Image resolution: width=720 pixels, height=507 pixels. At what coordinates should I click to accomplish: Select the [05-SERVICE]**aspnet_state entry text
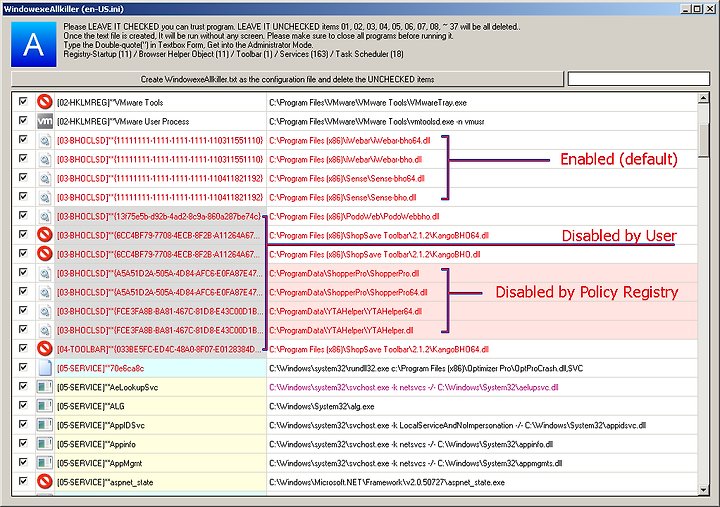coord(105,482)
